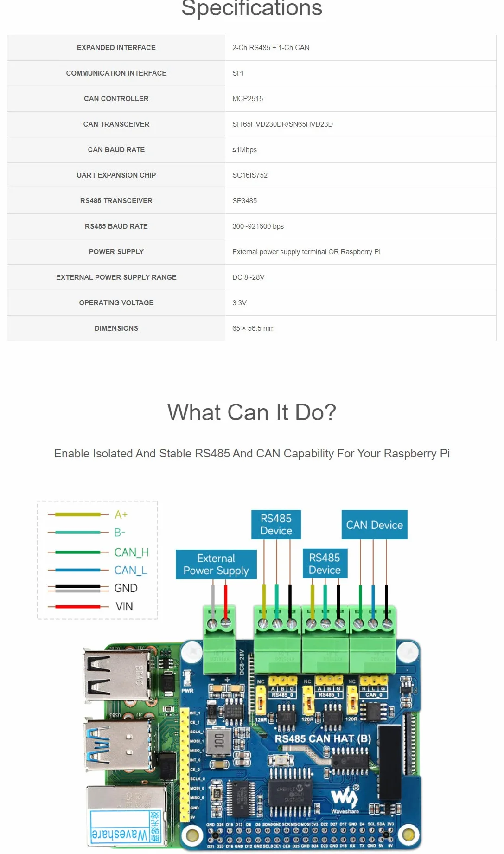The image size is (504, 854).
Task: Select the ≤1Mbps value
Action: (x=244, y=150)
